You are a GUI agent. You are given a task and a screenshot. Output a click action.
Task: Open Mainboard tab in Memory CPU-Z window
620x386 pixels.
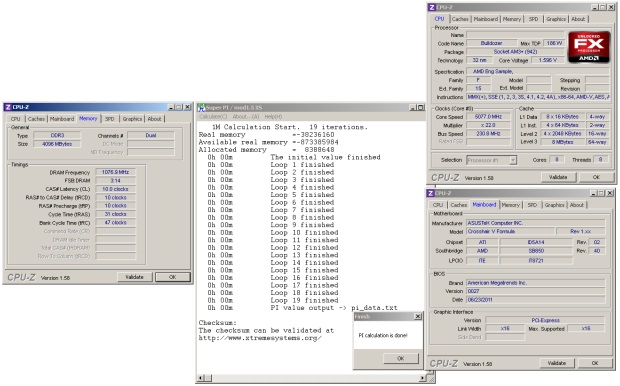(x=62, y=119)
